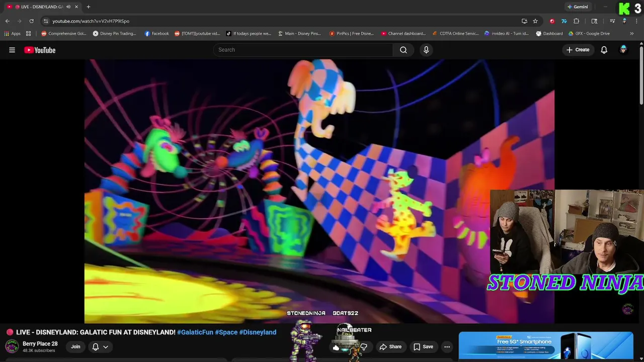Go back with the browser back arrow

(7, 21)
